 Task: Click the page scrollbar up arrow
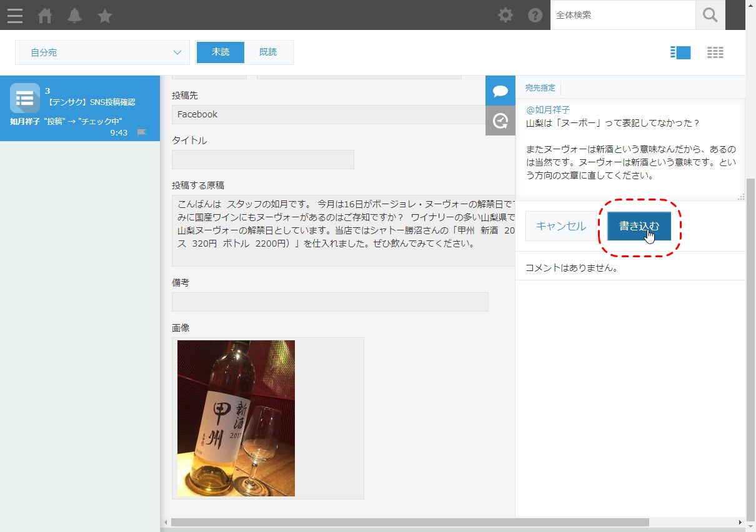click(751, 5)
